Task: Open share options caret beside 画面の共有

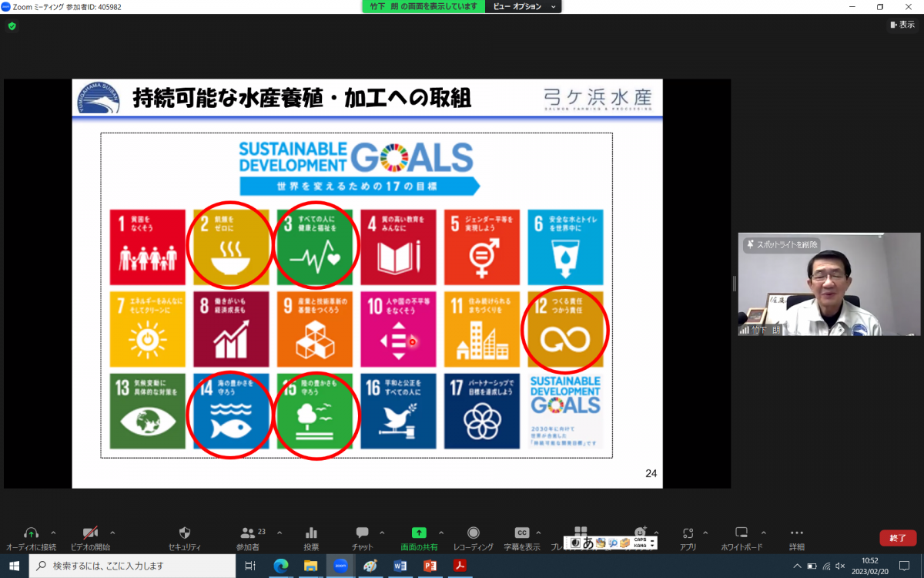Action: click(x=441, y=533)
